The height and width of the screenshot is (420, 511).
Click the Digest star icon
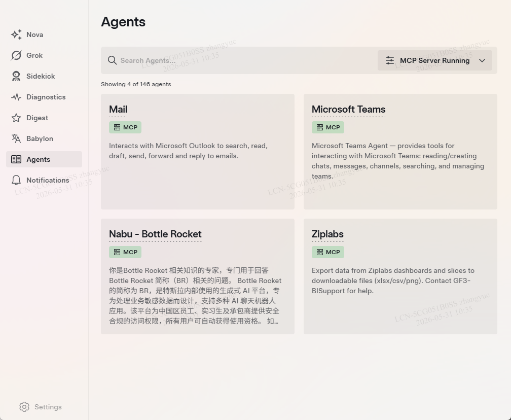pyautogui.click(x=16, y=118)
